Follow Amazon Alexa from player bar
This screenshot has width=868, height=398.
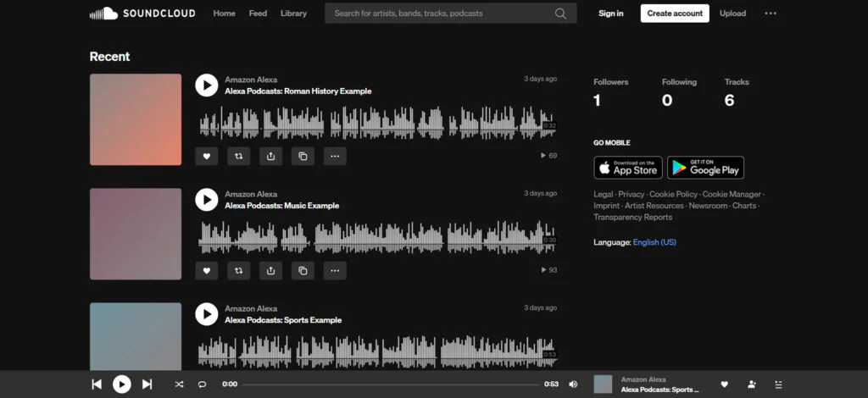752,384
